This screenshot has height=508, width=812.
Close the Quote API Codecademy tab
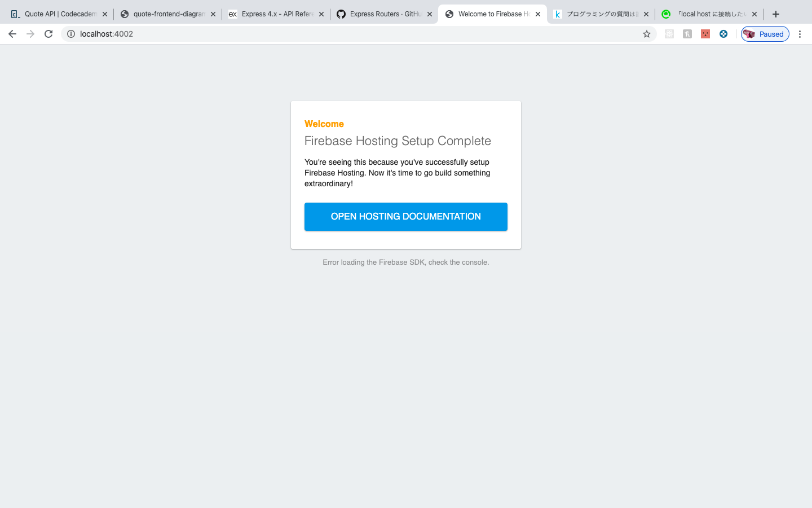pyautogui.click(x=105, y=14)
